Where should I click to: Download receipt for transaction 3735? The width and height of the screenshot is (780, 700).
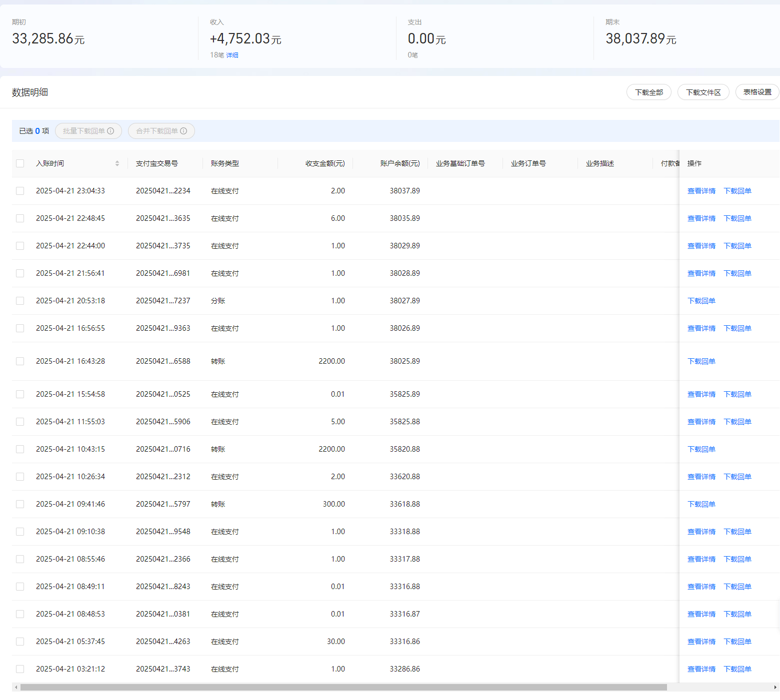tap(737, 246)
